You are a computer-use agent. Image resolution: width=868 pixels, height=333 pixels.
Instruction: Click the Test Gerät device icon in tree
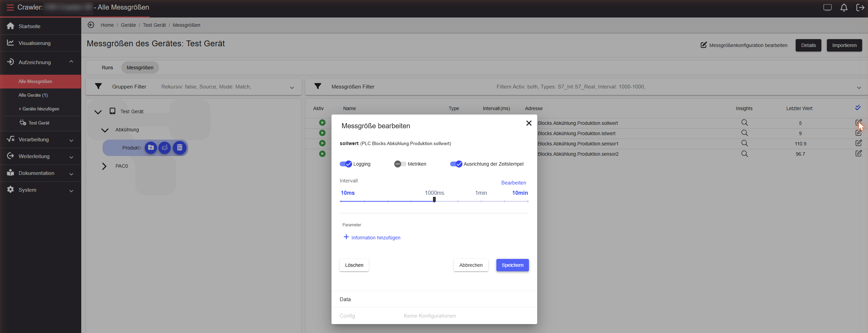pyautogui.click(x=112, y=111)
